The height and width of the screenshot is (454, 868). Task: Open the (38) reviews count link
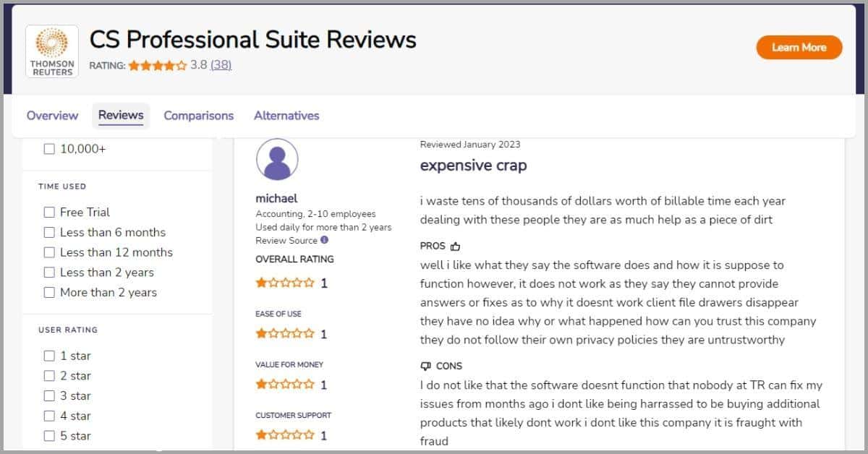pos(221,65)
